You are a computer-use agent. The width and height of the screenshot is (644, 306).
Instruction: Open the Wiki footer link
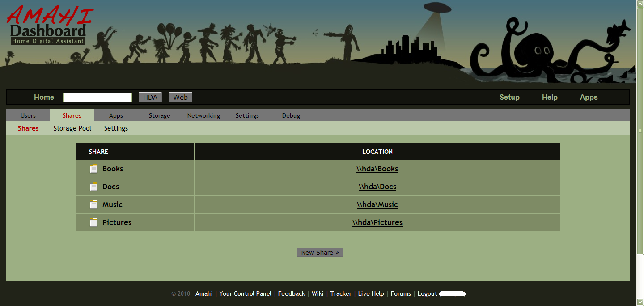pyautogui.click(x=318, y=294)
